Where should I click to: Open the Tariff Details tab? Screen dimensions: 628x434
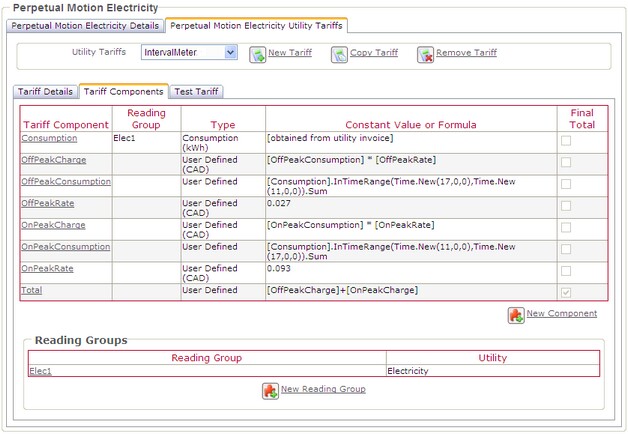45,92
